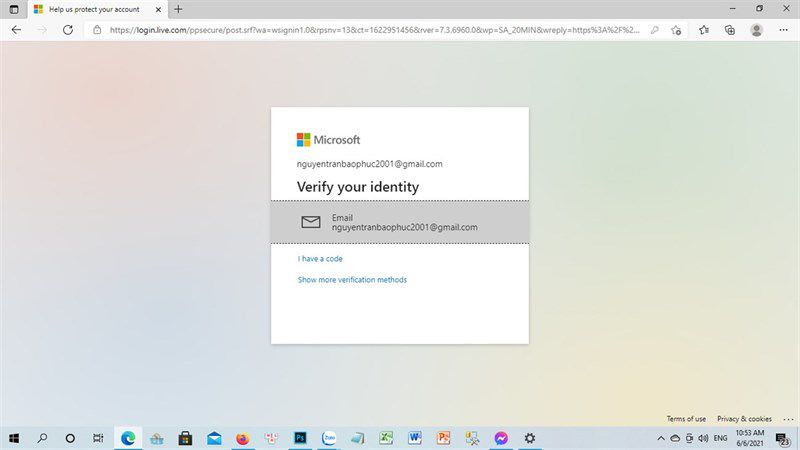This screenshot has width=800, height=450.
Task: Click the saved password key icon
Action: click(x=654, y=30)
